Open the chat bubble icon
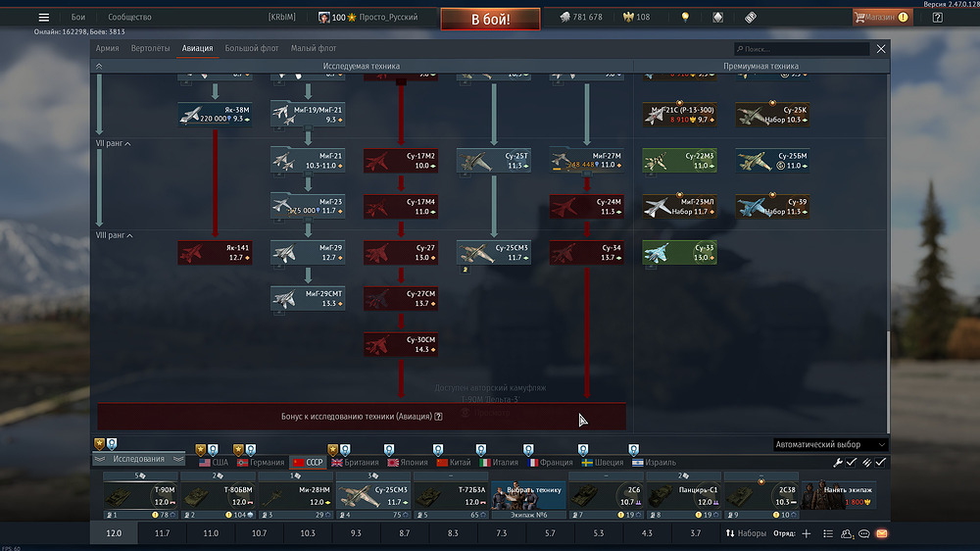Image resolution: width=980 pixels, height=551 pixels. tap(863, 533)
